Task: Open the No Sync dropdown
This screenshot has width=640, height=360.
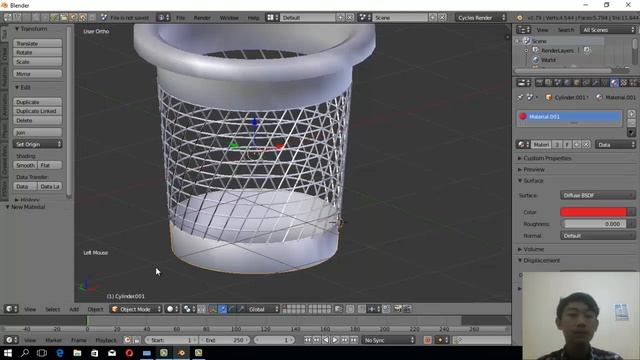Action: (x=389, y=340)
